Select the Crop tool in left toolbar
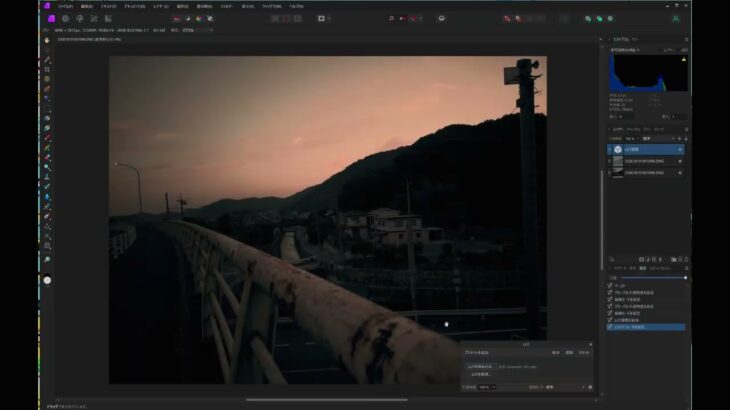Image resolution: width=730 pixels, height=410 pixels. pos(47,69)
